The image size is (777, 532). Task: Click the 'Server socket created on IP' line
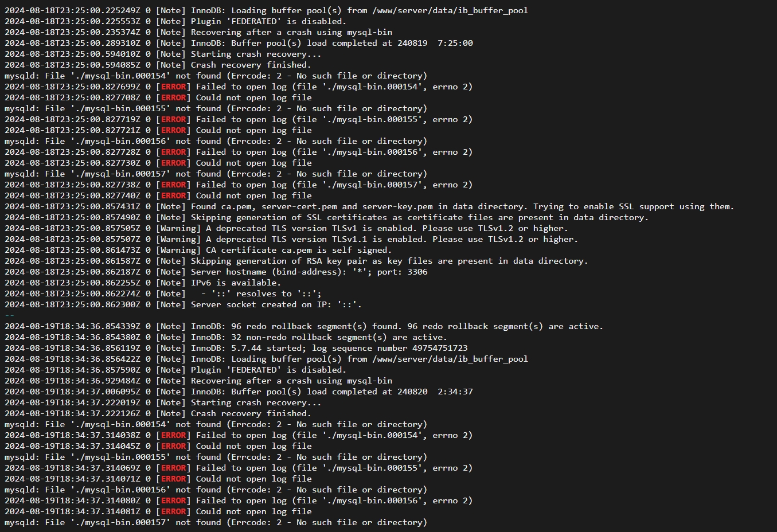point(183,304)
